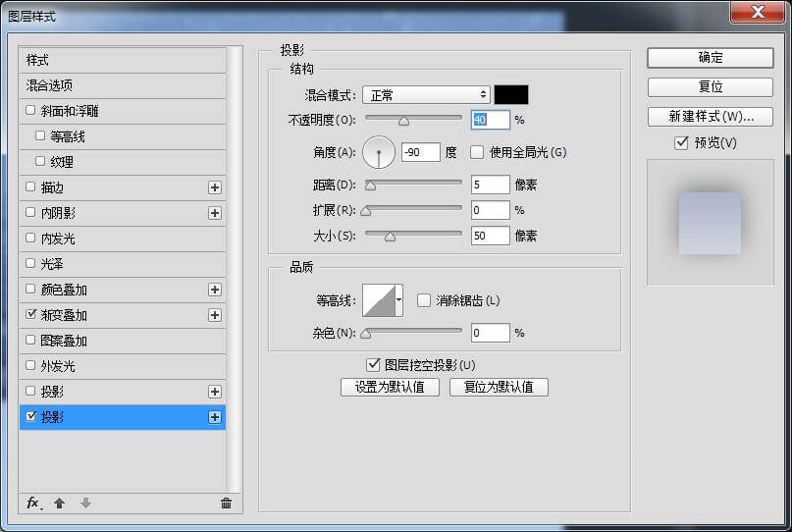
Task: Move the effect down with the down arrow icon
Action: click(85, 503)
